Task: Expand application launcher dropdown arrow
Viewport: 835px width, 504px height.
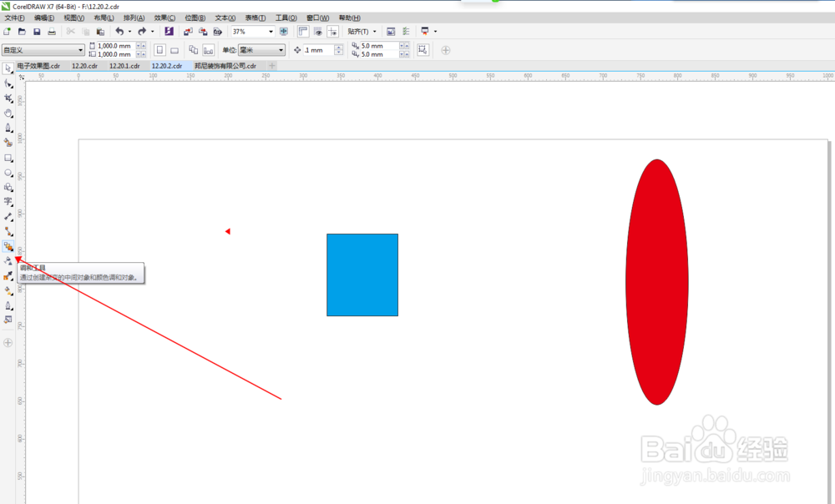Action: click(x=436, y=32)
